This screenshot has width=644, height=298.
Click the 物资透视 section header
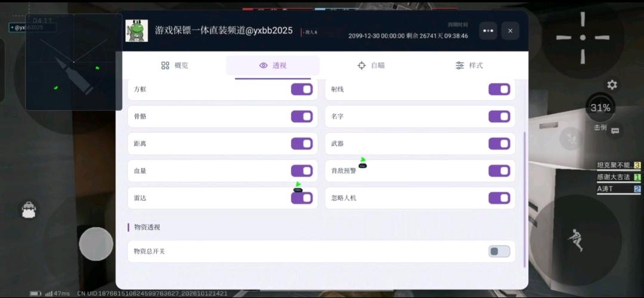click(x=147, y=228)
